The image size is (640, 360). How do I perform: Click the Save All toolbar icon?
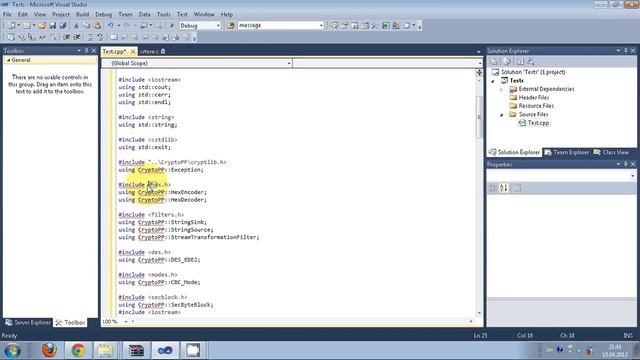tap(63, 25)
